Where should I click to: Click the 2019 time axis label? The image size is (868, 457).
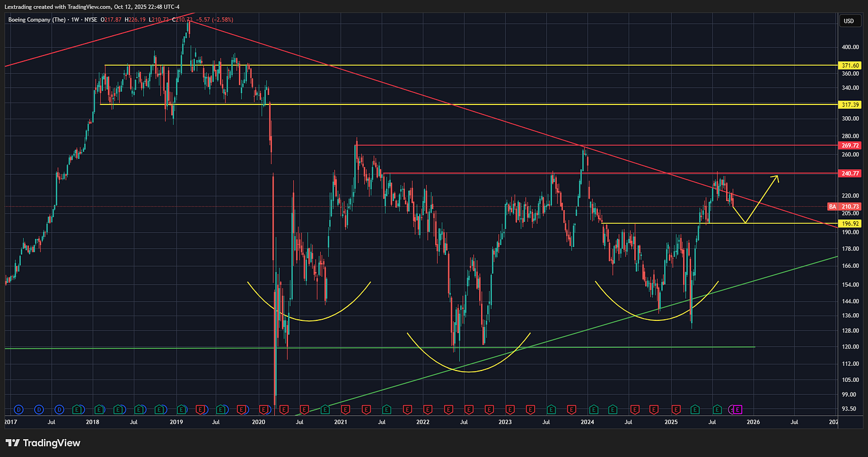[176, 422]
